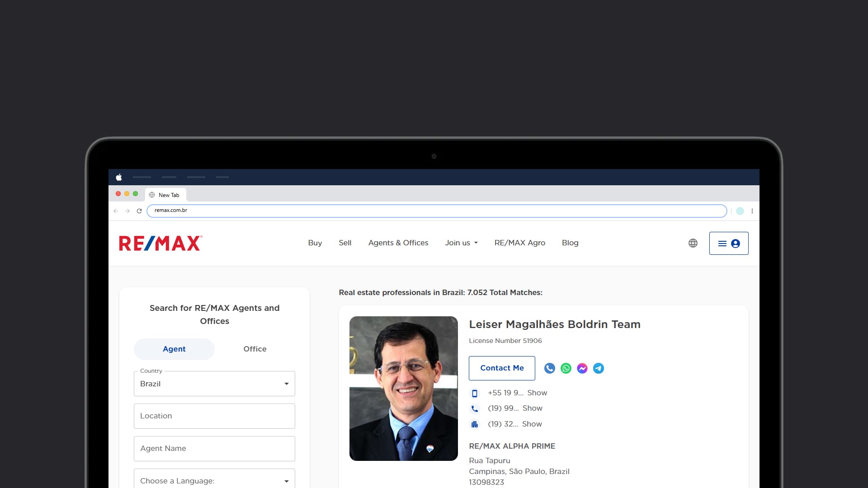Show the +55 19 mobile number
Image resolution: width=868 pixels, height=488 pixels.
[x=537, y=393]
